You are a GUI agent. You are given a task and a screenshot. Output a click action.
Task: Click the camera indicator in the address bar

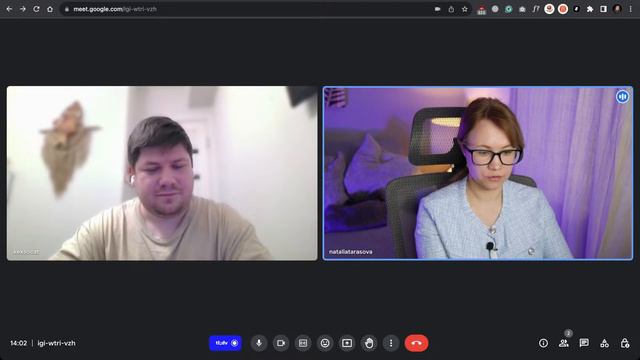(438, 9)
